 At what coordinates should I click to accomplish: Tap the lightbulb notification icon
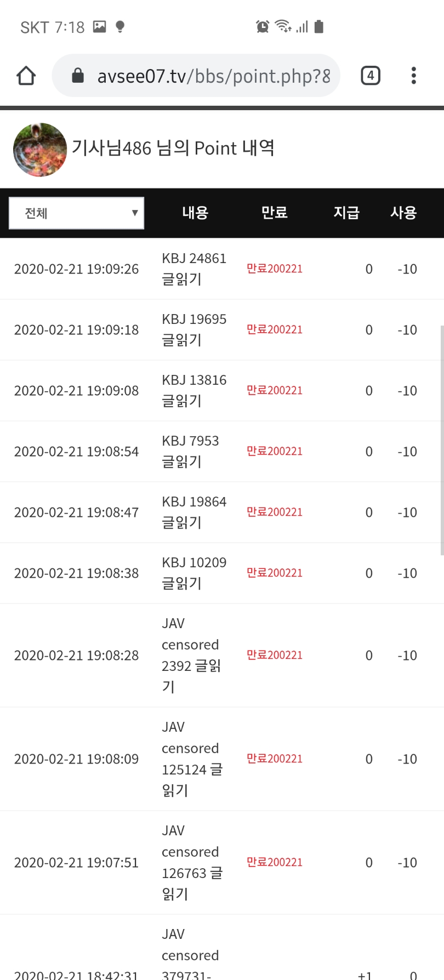point(120,27)
